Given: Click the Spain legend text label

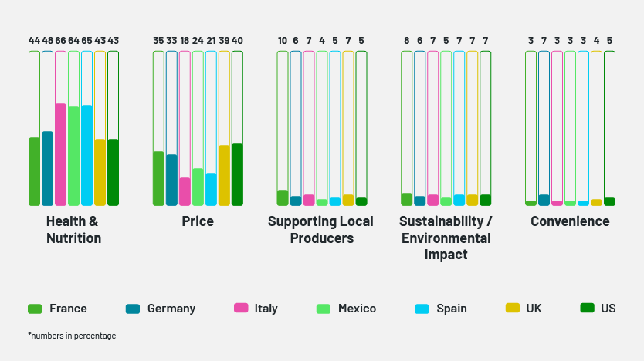Looking at the screenshot, I should pyautogui.click(x=452, y=309).
